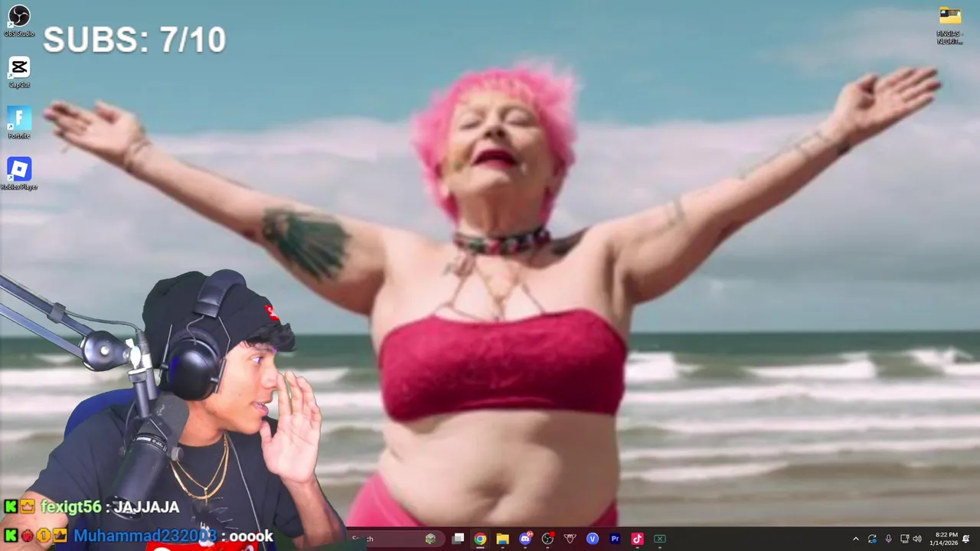Open the red triangular app taskbar icon
The image size is (980, 551).
pyautogui.click(x=570, y=539)
